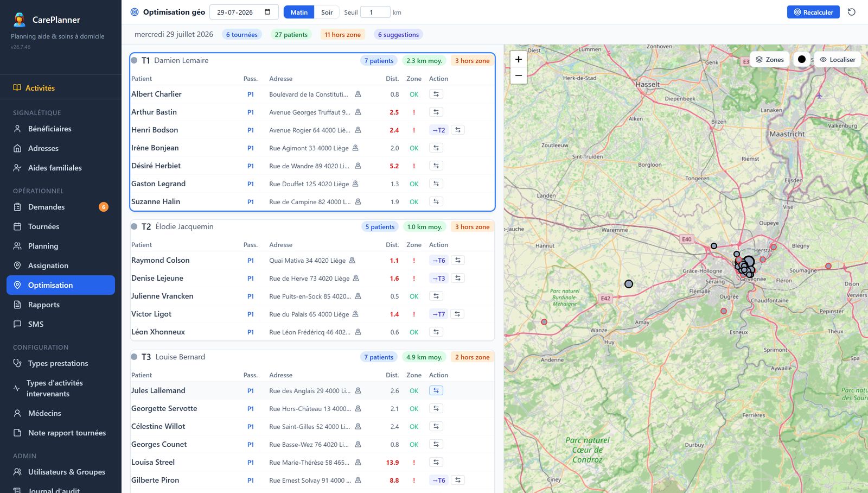Viewport: 868px width, 493px height.
Task: Click the 11 hors zone badge
Action: (x=342, y=34)
